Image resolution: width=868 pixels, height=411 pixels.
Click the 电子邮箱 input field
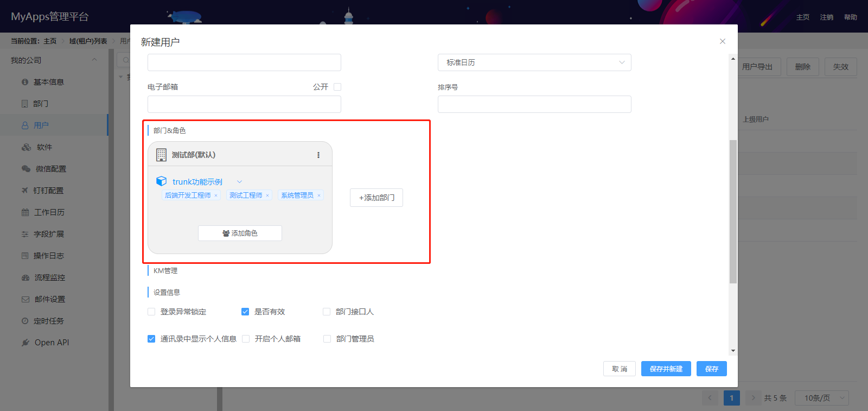point(244,104)
